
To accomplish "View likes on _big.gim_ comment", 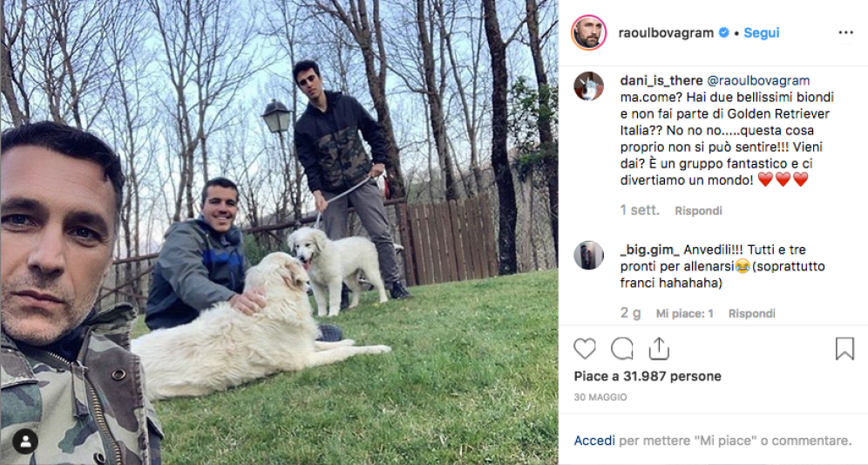I will coord(685,314).
